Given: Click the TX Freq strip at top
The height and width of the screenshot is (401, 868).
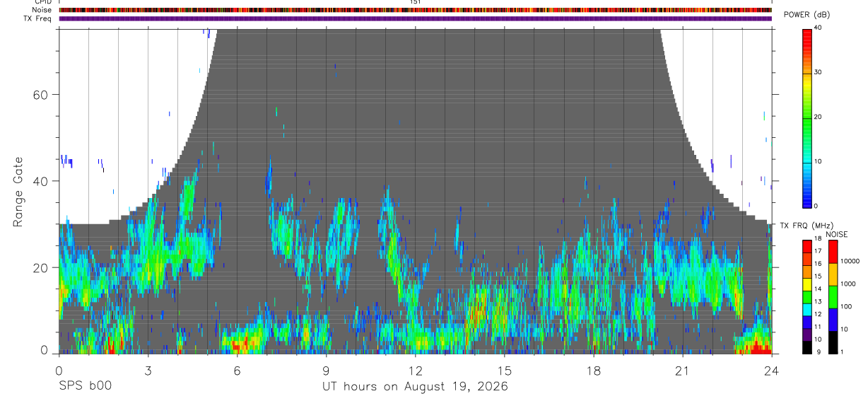Looking at the screenshot, I should [x=415, y=18].
